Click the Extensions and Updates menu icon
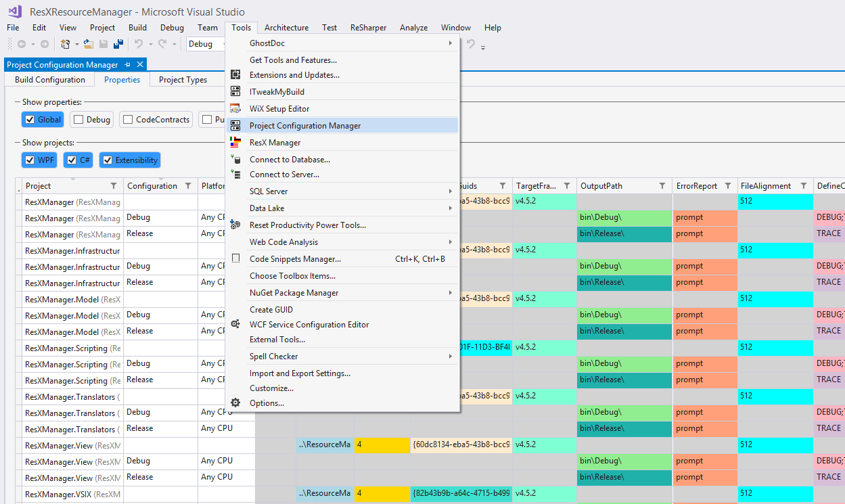 point(235,75)
